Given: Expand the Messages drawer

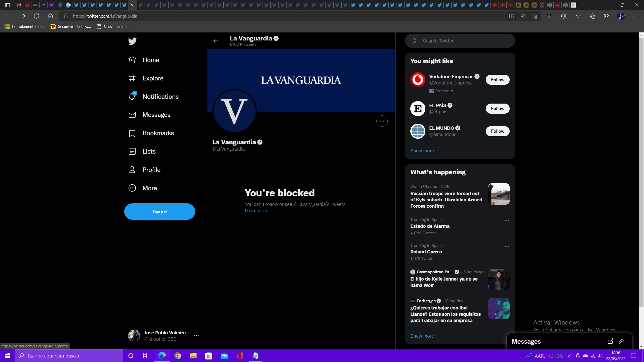Looking at the screenshot, I should [622, 341].
